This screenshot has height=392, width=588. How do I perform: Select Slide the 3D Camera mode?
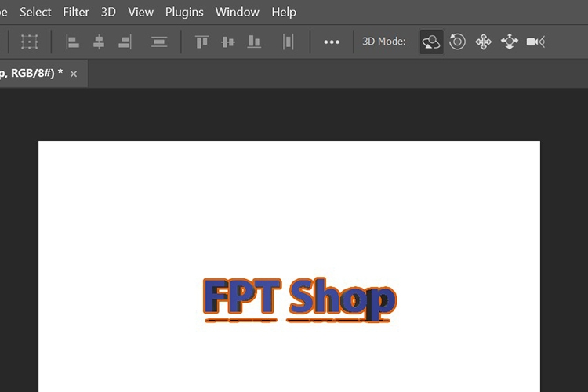click(510, 42)
